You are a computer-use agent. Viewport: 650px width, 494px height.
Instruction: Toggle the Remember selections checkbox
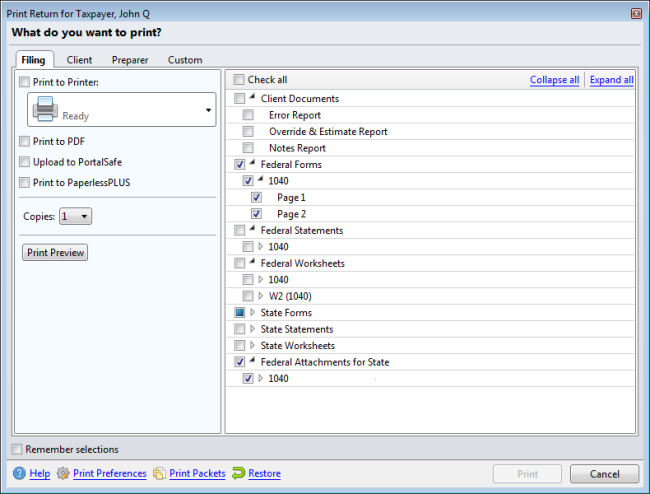(17, 449)
